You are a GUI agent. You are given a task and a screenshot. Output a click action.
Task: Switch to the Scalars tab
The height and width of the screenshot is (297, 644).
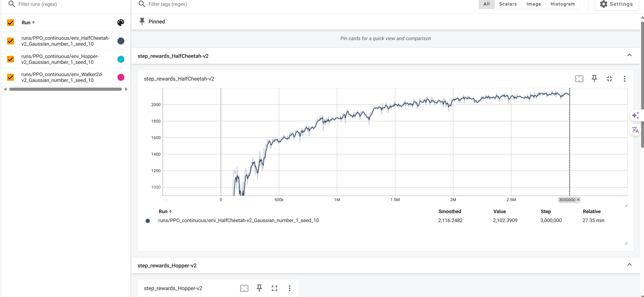508,4
